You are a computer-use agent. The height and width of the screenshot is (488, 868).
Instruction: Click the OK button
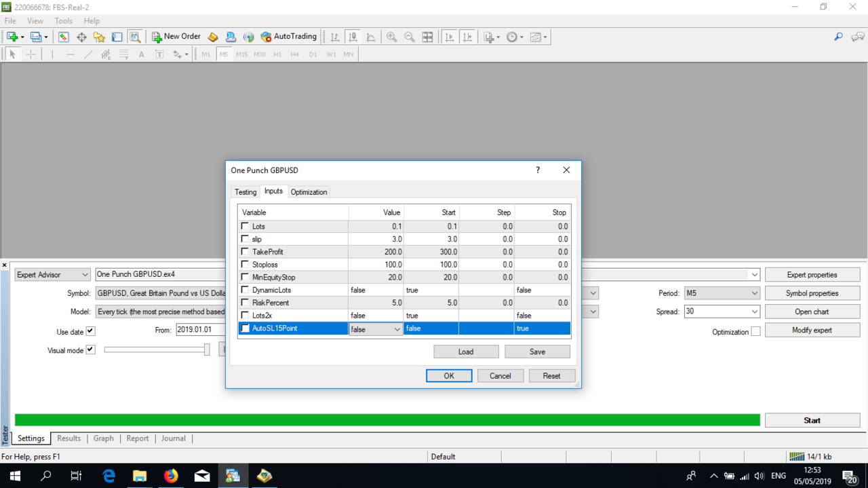coord(449,376)
